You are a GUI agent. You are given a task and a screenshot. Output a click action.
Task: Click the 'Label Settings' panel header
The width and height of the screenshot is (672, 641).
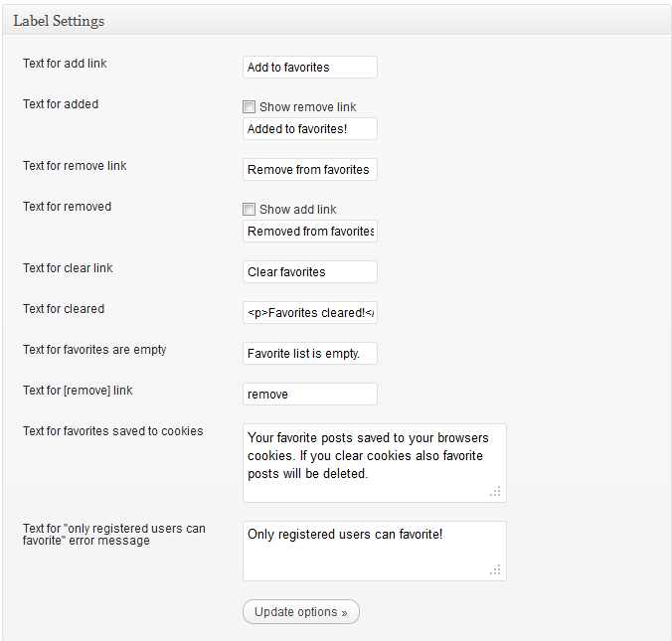click(59, 21)
